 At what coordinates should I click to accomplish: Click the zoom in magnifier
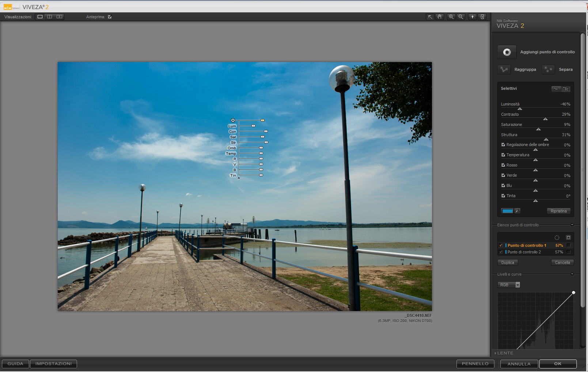(451, 17)
